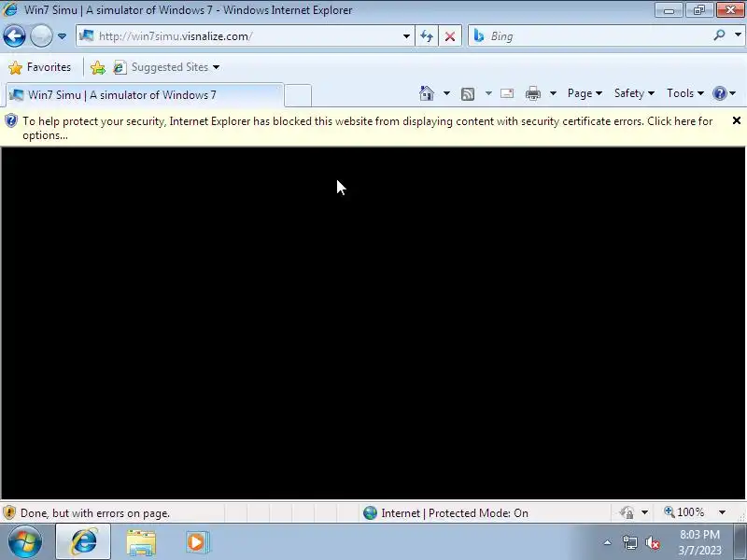Click 'Done, but with errors on page.'
Image resolution: width=747 pixels, height=560 pixels.
tap(95, 513)
